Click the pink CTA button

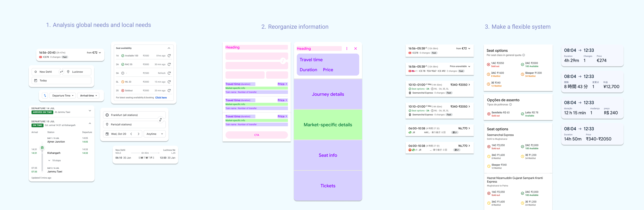tap(257, 135)
